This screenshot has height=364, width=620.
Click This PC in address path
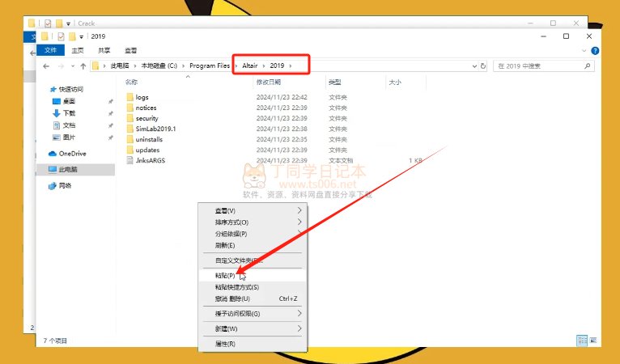(x=120, y=66)
